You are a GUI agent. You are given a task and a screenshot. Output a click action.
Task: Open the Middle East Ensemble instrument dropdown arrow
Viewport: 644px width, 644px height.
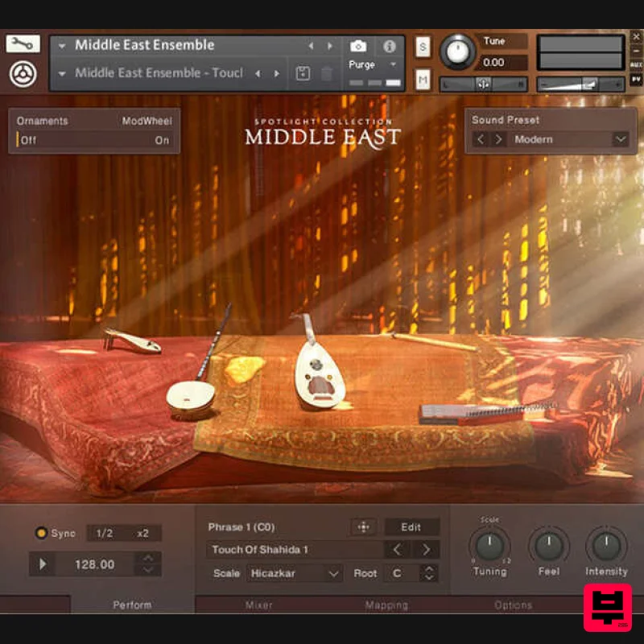62,46
